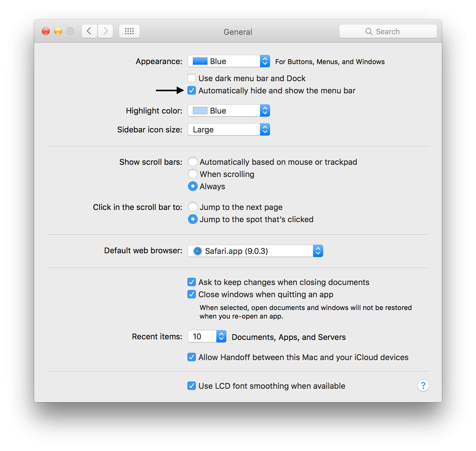The height and width of the screenshot is (451, 476).
Task: Click the Highlight color blue swatch
Action: point(200,110)
